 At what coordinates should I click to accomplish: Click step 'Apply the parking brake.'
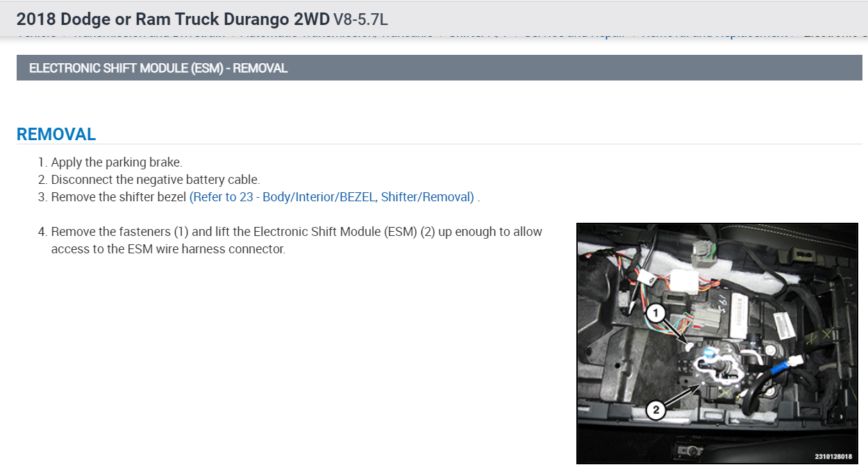coord(117,162)
